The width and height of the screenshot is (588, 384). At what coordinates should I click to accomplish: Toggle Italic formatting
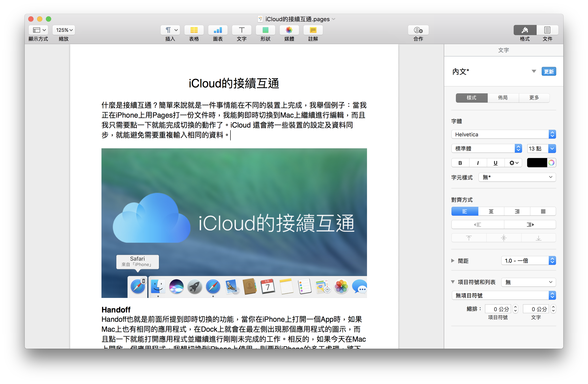[478, 163]
